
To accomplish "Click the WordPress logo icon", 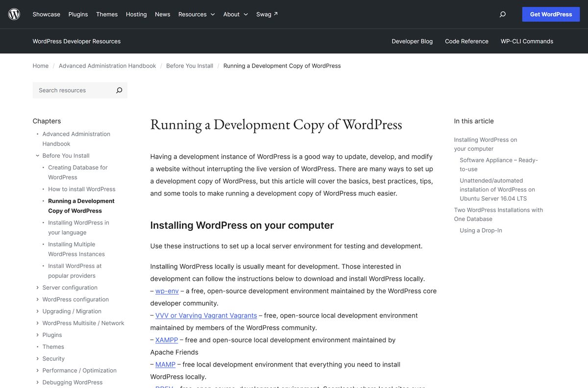I will 14,14.
